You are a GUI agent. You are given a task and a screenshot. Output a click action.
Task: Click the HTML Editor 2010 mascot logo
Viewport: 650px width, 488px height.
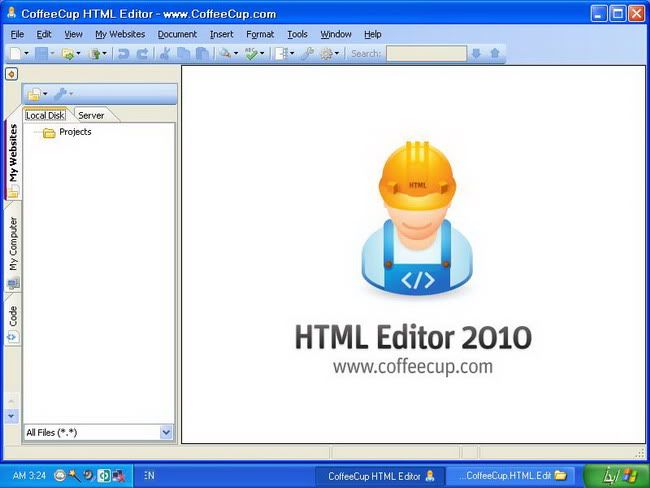(417, 218)
